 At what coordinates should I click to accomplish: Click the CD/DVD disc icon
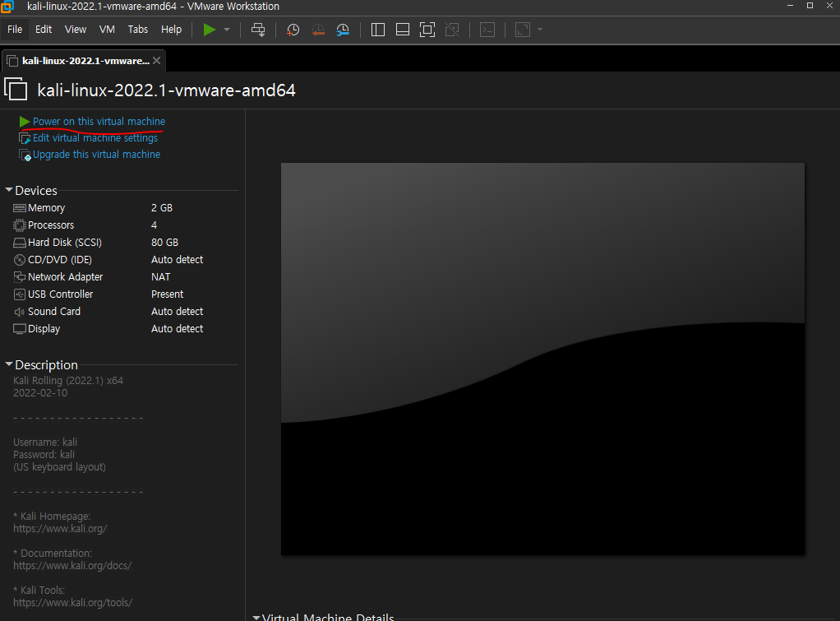point(19,260)
